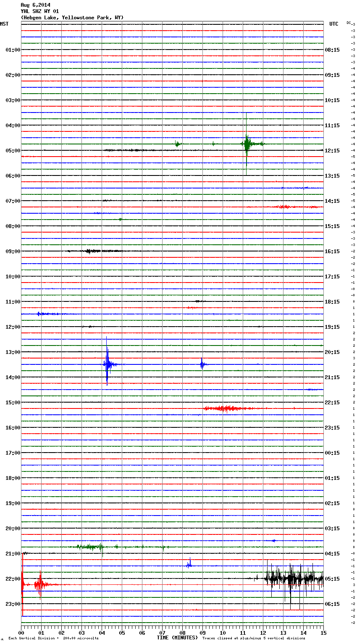Click the traces clipped footnote text

tap(254, 639)
